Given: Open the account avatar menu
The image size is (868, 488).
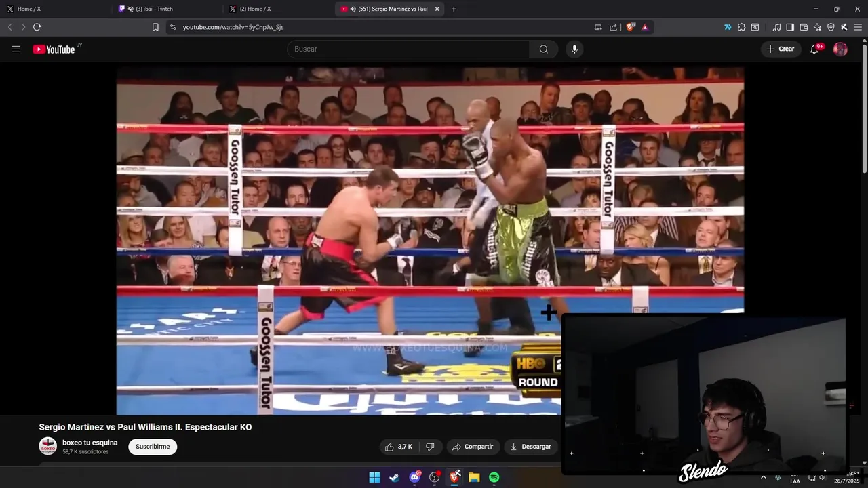Looking at the screenshot, I should point(840,49).
